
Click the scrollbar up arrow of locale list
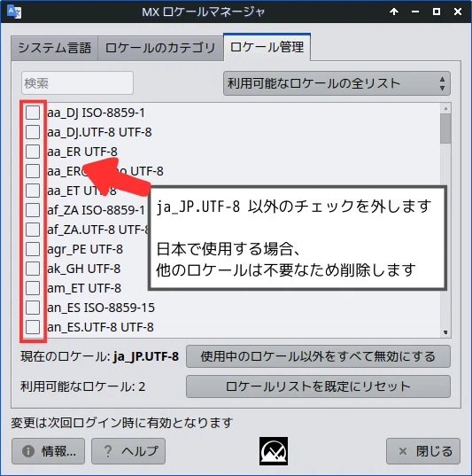445,108
